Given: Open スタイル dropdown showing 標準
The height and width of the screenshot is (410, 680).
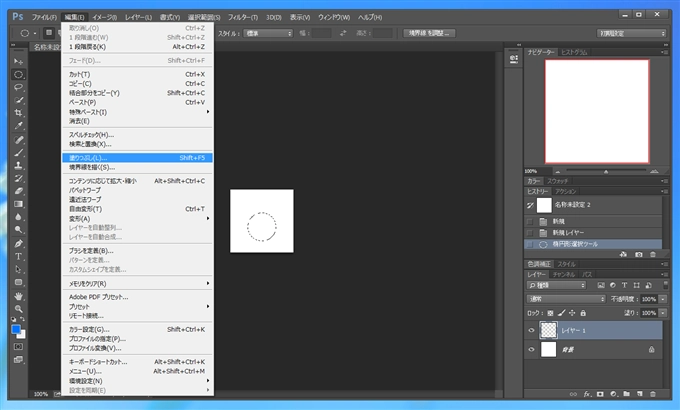Looking at the screenshot, I should pos(268,33).
